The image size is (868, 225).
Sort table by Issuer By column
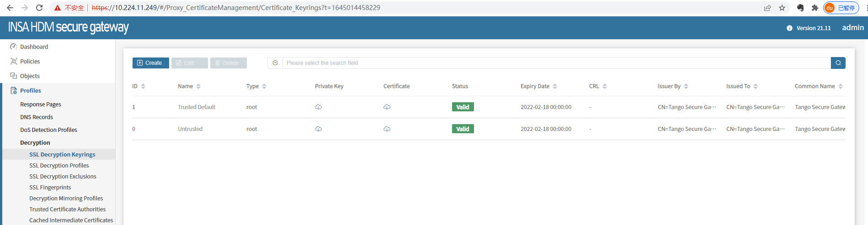click(x=686, y=86)
